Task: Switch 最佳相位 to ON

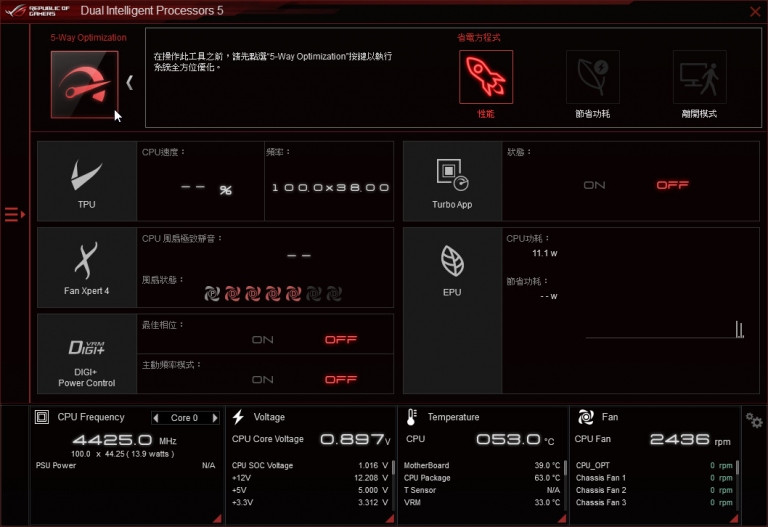Action: [x=263, y=340]
